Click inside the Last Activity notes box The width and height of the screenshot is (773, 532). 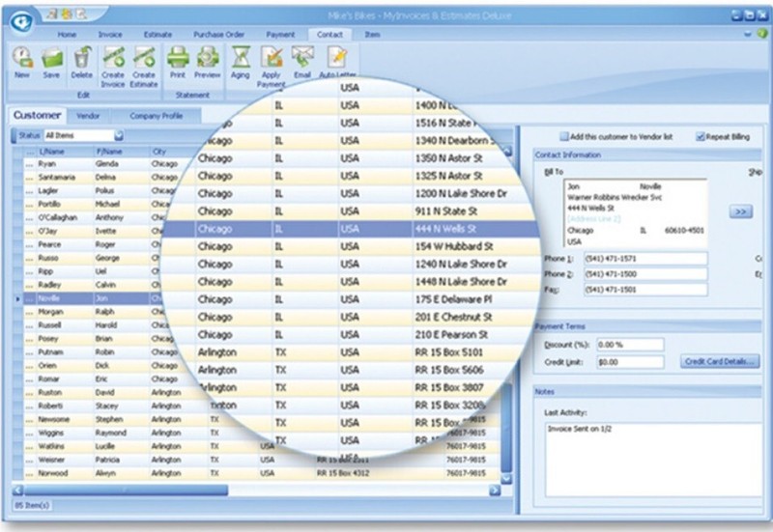(x=653, y=460)
